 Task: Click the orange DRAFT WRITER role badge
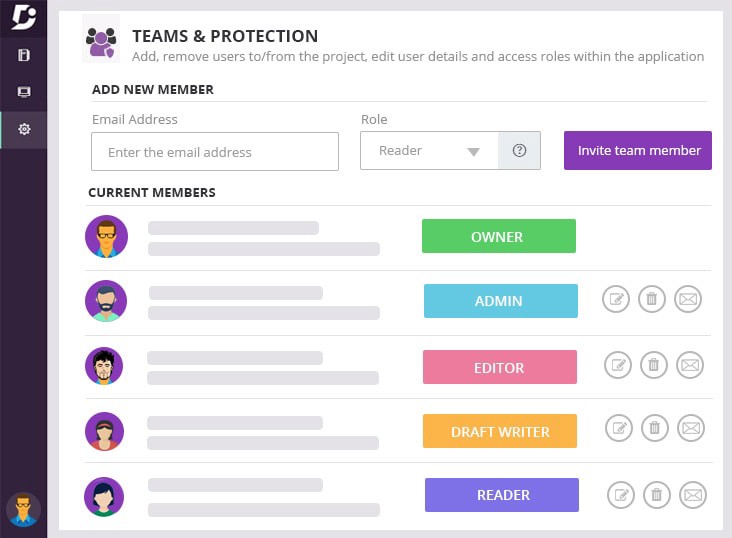tap(500, 431)
